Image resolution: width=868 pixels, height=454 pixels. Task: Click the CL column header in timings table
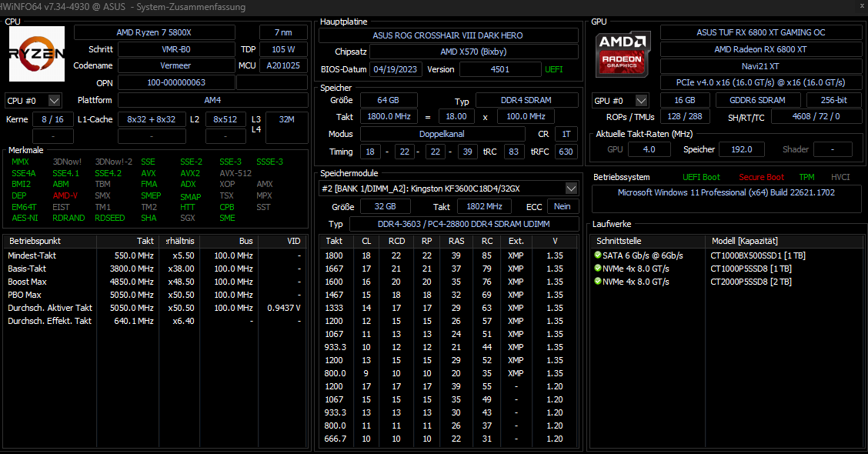coord(366,241)
